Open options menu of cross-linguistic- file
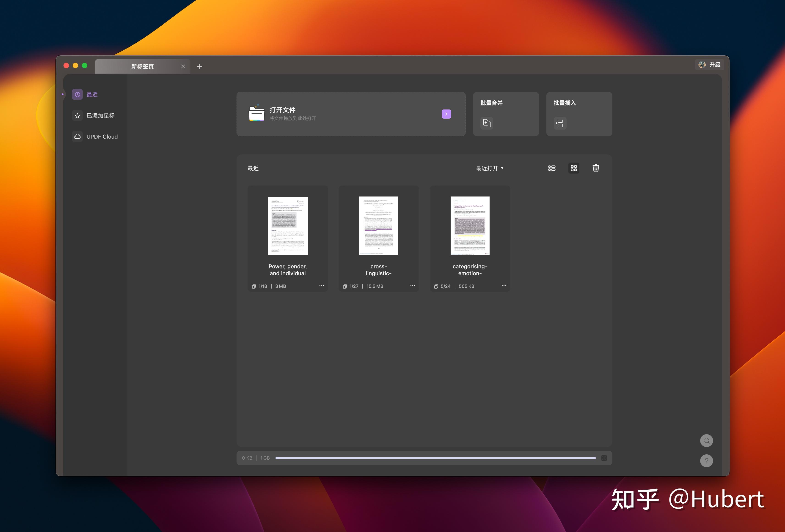 412,286
